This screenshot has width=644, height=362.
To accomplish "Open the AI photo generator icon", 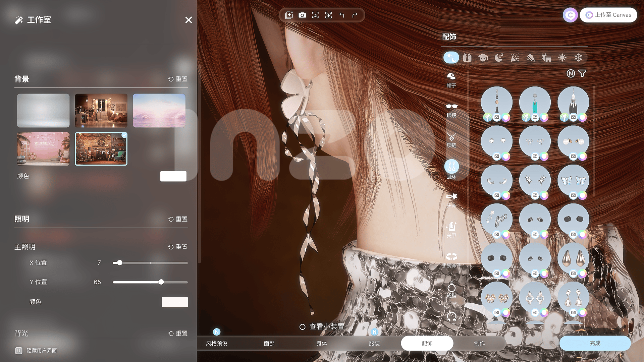I will click(x=289, y=15).
